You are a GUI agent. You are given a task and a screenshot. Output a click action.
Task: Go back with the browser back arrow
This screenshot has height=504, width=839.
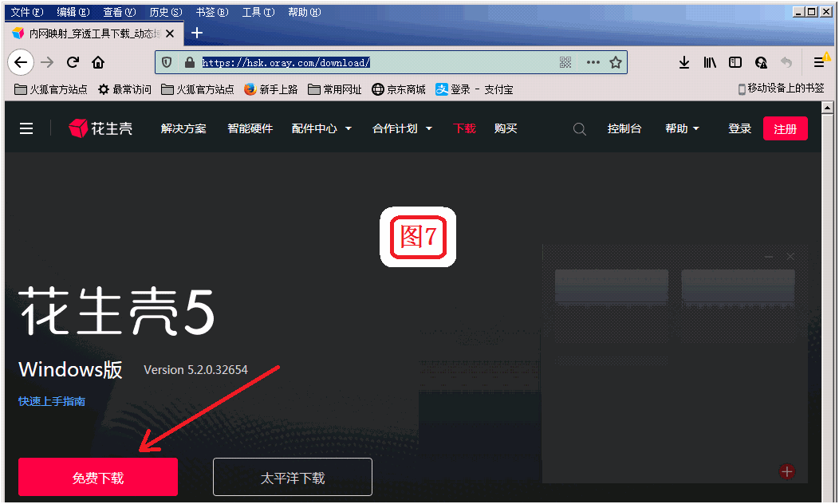[x=21, y=62]
